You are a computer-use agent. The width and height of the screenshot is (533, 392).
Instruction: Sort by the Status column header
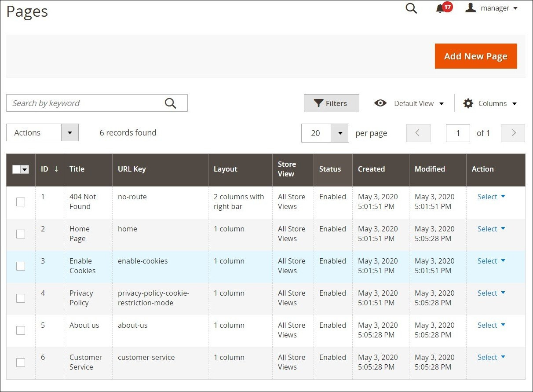[x=333, y=169]
